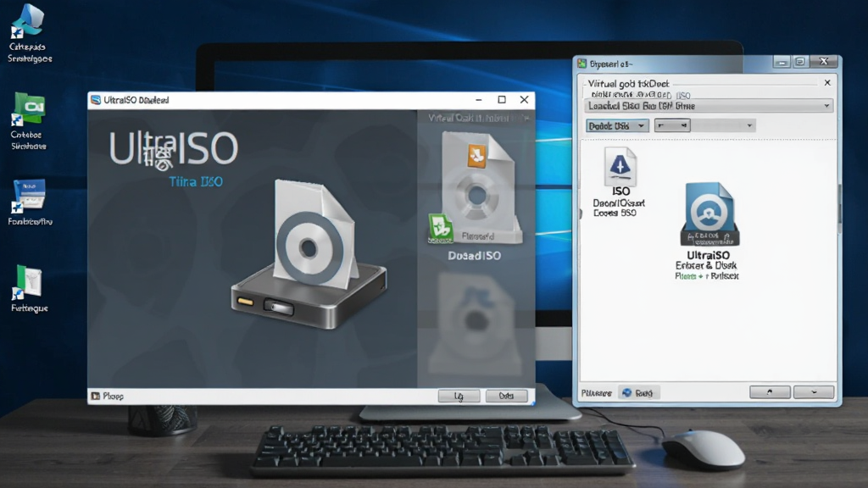
Task: Click the large UltraISO logo text
Action: coord(173,148)
